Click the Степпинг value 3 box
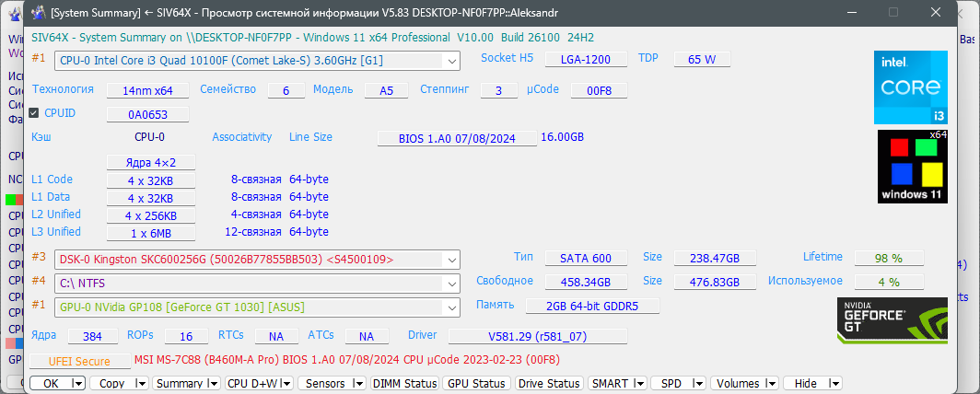Image resolution: width=980 pixels, height=394 pixels. [499, 90]
